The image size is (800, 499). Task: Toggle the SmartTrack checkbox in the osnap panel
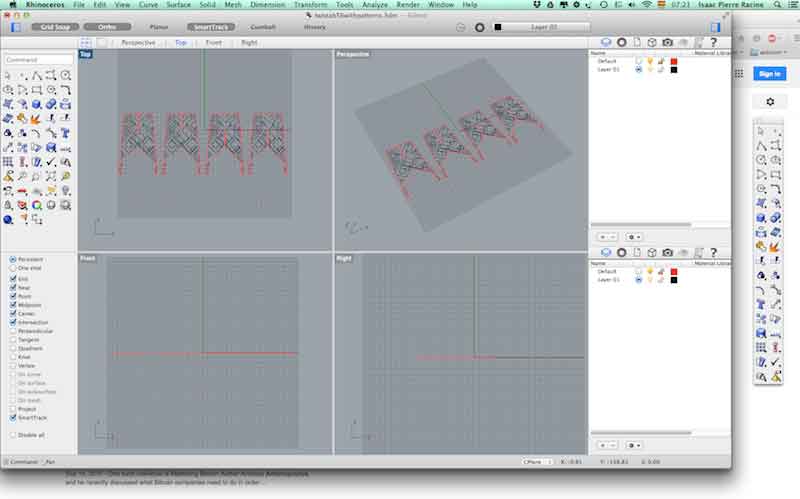click(x=13, y=417)
